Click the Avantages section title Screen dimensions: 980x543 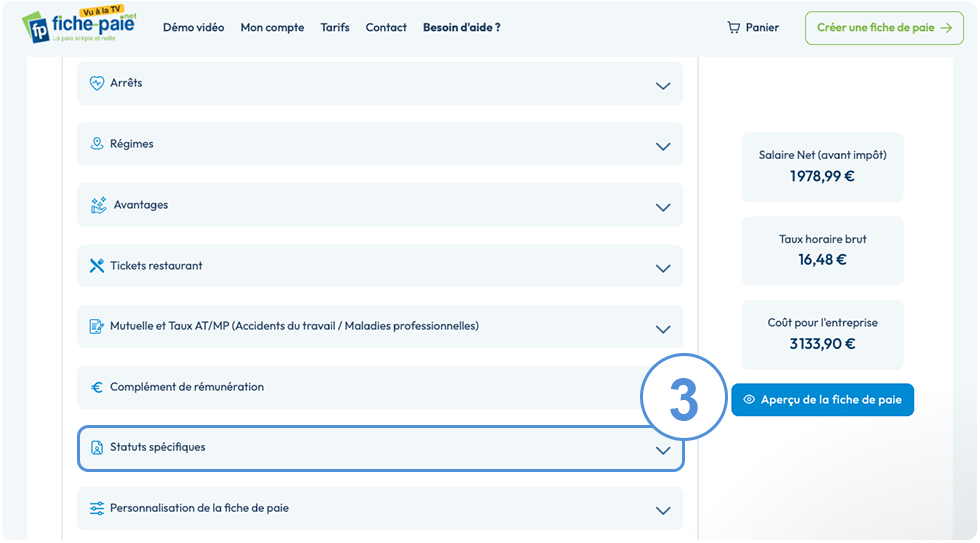coord(141,205)
